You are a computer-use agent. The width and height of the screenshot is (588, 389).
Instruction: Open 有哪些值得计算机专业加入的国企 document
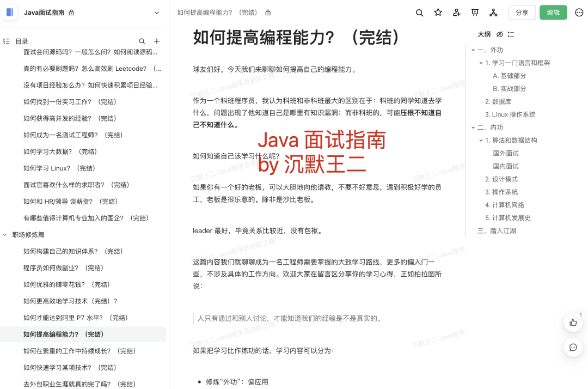pos(87,218)
